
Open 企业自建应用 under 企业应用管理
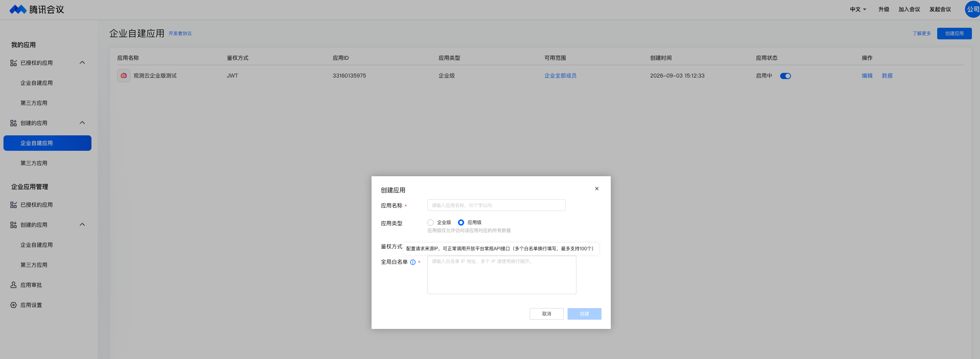point(37,245)
